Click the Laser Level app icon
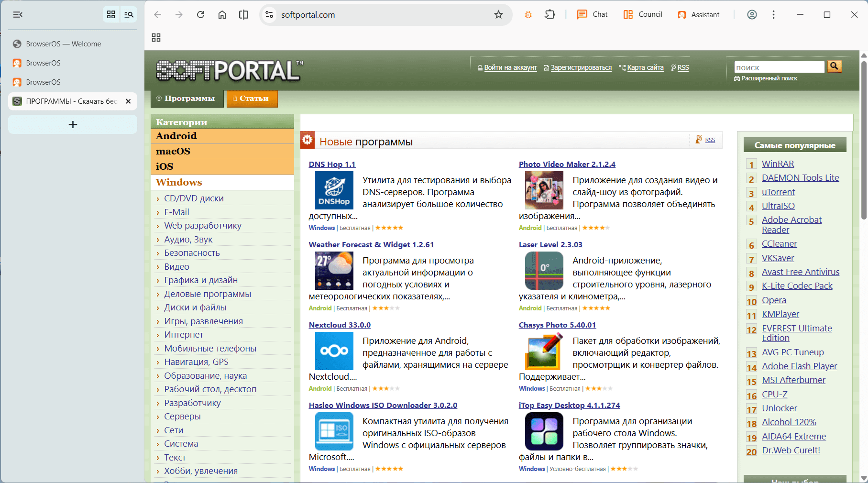 544,271
